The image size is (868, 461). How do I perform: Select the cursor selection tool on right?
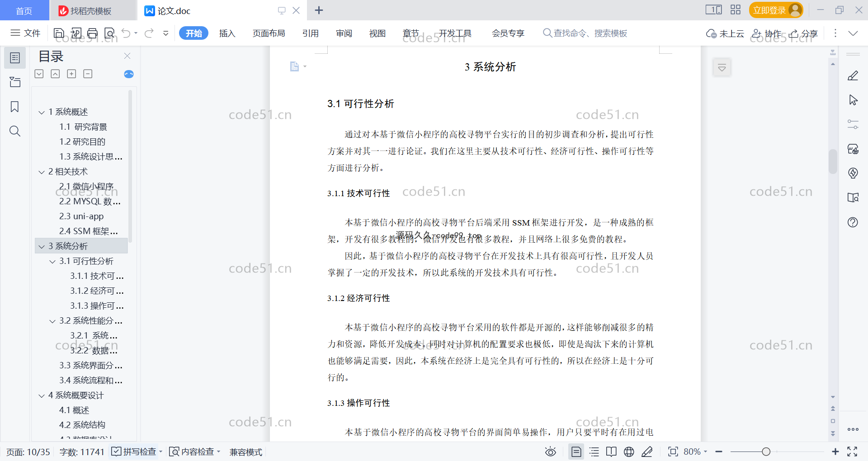click(853, 100)
